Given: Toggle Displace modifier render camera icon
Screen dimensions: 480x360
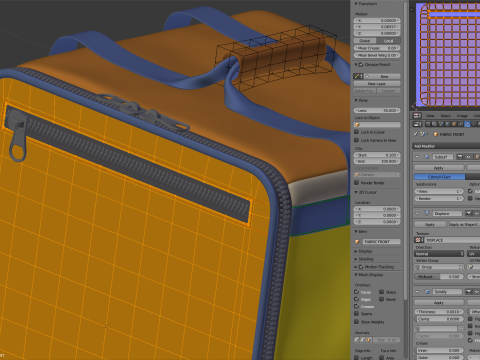Looking at the screenshot, I should pos(469,213).
